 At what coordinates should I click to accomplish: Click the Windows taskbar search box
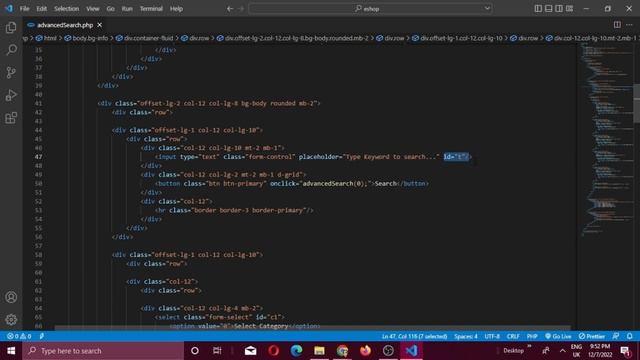point(103,351)
